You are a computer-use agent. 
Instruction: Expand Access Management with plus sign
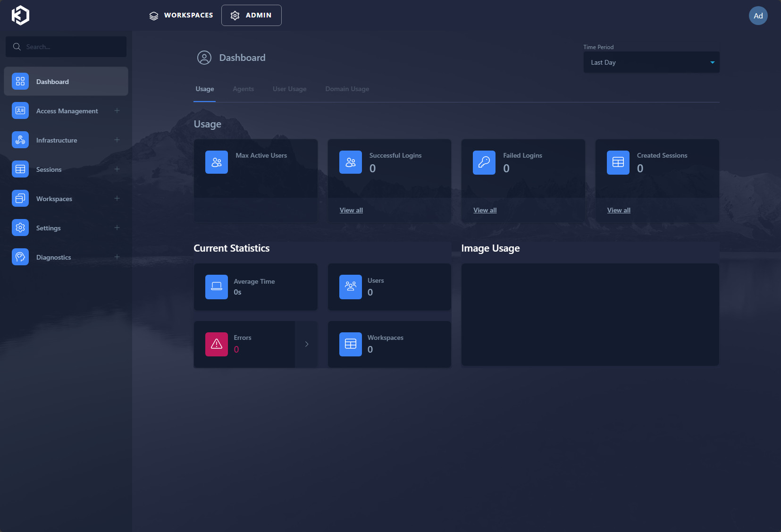(x=117, y=111)
